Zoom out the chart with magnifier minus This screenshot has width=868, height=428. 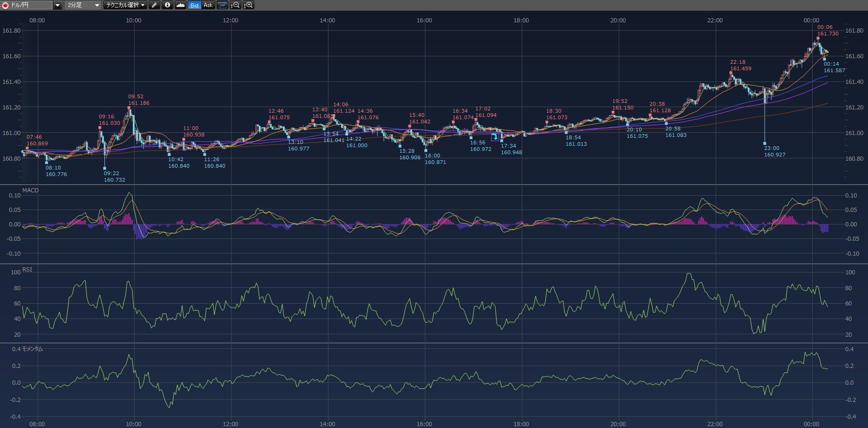coord(236,5)
